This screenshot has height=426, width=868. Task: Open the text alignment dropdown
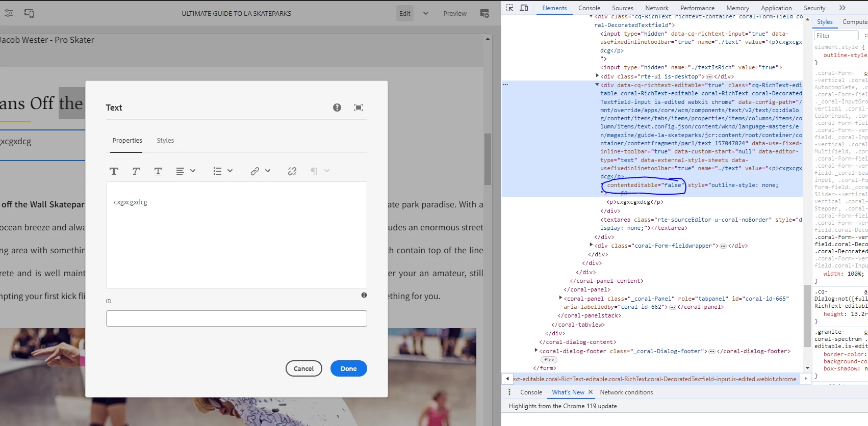[x=186, y=171]
